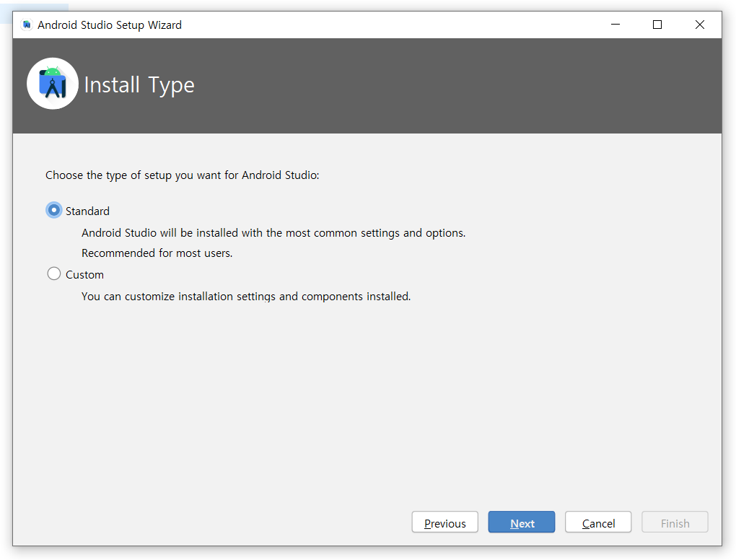Screen dimensions: 736x560
Task: Click the "Install Type" heading
Action: (139, 85)
